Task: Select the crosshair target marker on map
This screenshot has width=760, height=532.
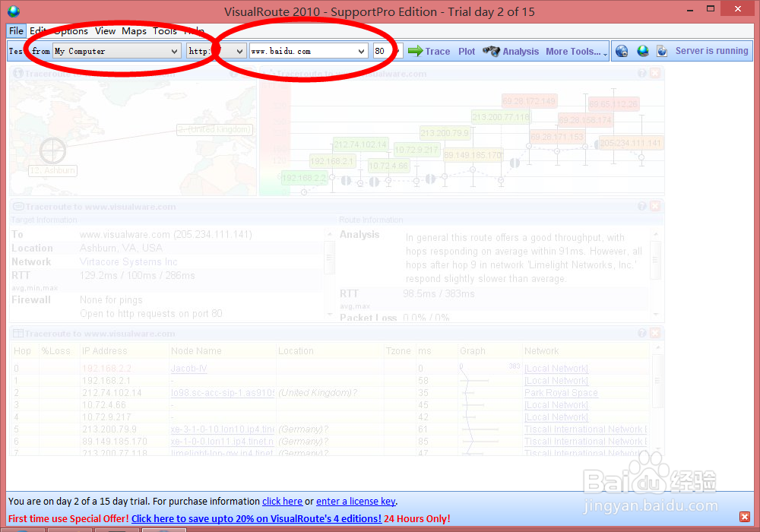Action: (x=52, y=150)
